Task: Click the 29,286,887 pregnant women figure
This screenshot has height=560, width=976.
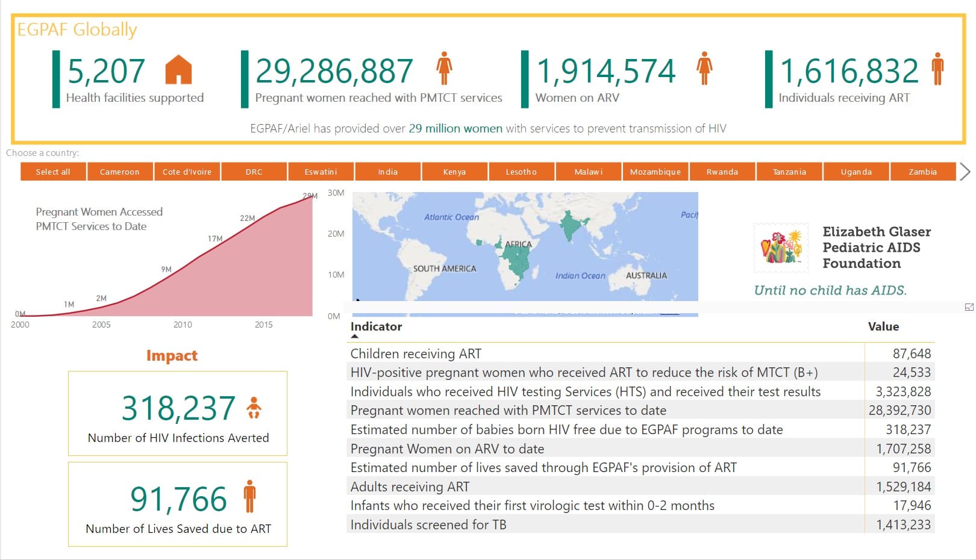Action: pyautogui.click(x=334, y=71)
